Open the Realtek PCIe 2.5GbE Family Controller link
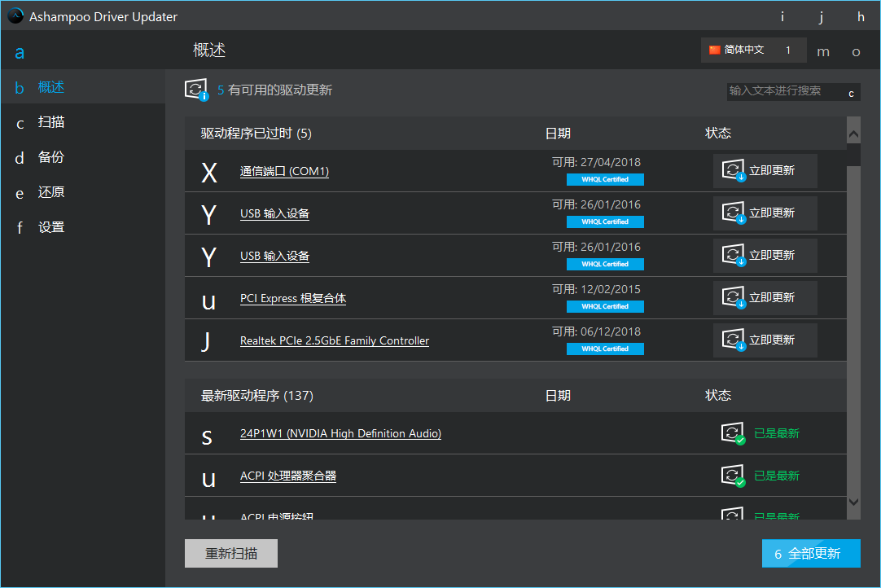881x588 pixels. coord(335,340)
